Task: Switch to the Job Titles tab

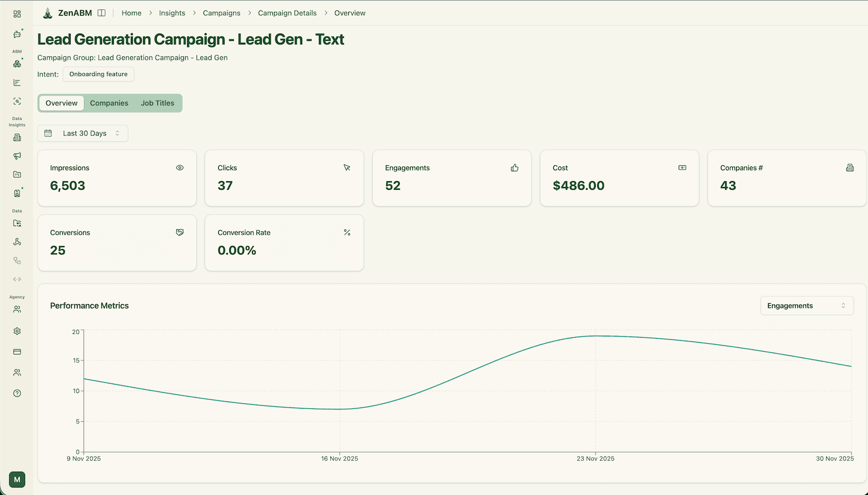Action: coord(157,103)
